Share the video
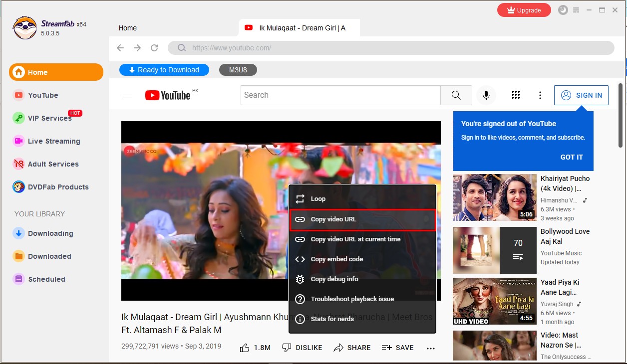The height and width of the screenshot is (364, 627). coord(352,348)
